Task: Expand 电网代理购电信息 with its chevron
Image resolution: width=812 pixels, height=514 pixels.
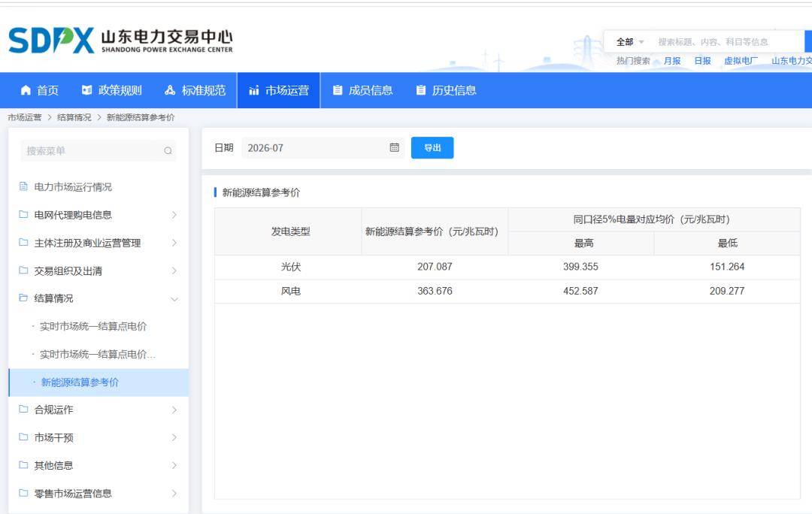Action: click(174, 215)
